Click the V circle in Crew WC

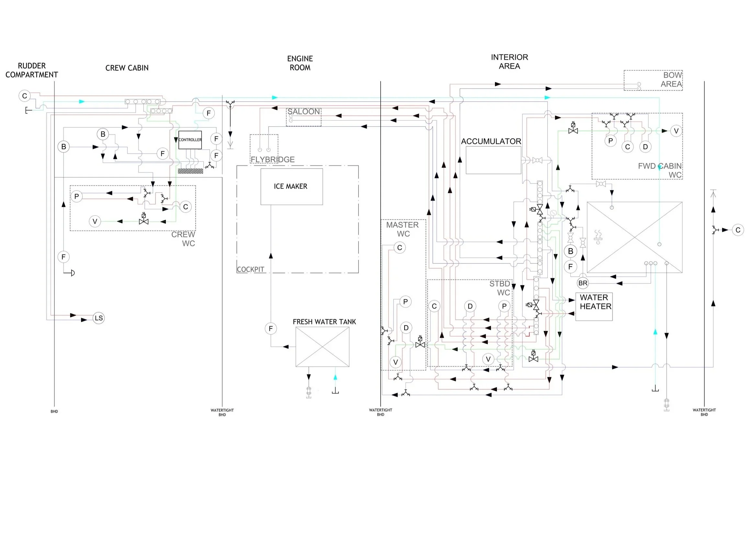(95, 221)
